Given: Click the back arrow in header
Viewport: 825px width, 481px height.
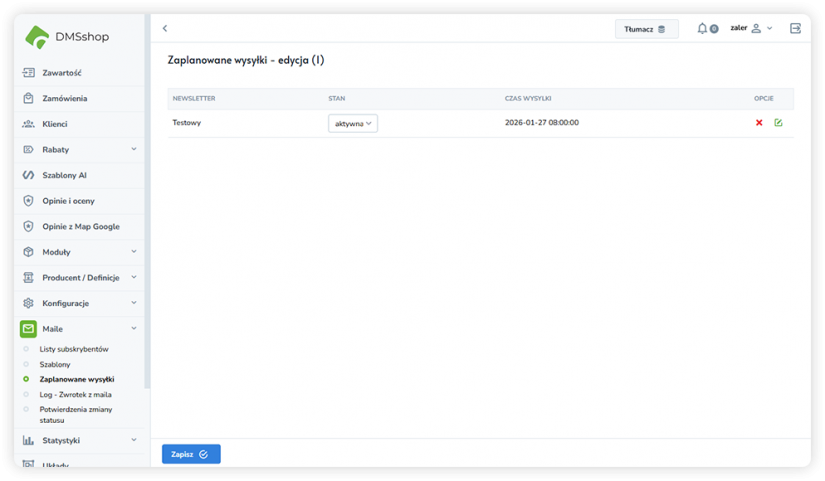Looking at the screenshot, I should (165, 29).
